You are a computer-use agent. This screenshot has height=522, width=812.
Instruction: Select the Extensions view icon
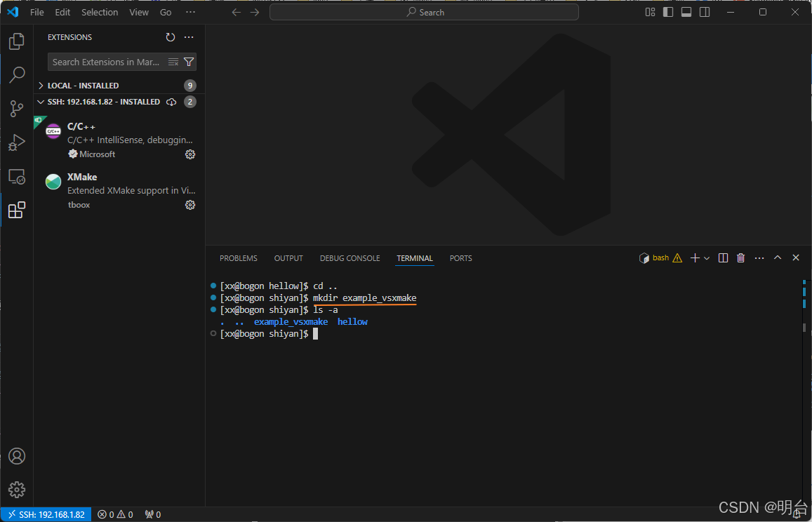tap(17, 210)
